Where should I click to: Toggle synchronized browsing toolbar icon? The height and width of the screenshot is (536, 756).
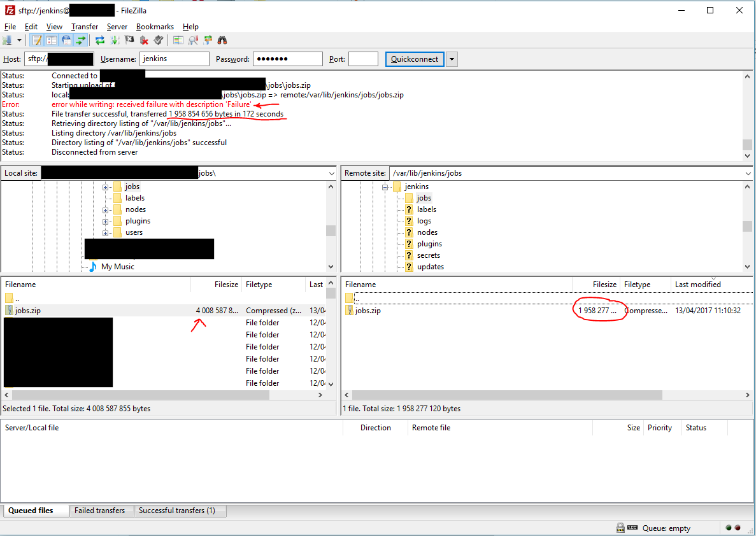208,41
